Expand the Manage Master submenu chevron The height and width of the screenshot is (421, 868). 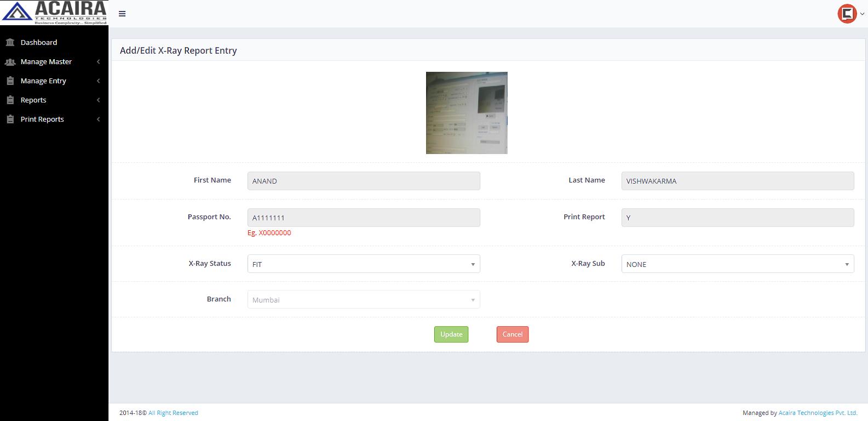pyautogui.click(x=99, y=62)
